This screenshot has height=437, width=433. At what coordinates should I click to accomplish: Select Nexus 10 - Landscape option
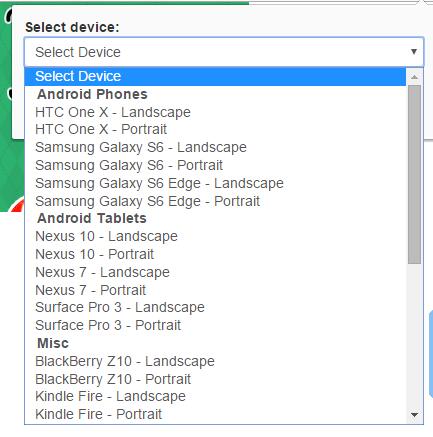[215, 236]
